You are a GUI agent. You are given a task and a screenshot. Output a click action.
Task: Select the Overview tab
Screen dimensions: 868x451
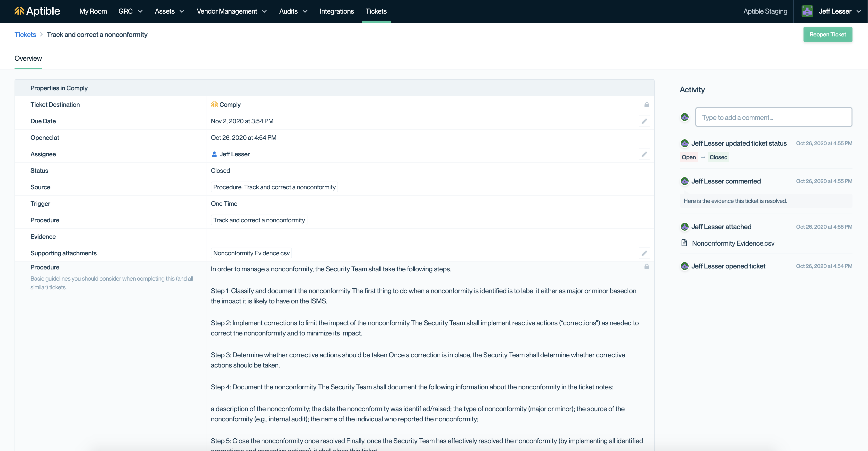pos(28,58)
